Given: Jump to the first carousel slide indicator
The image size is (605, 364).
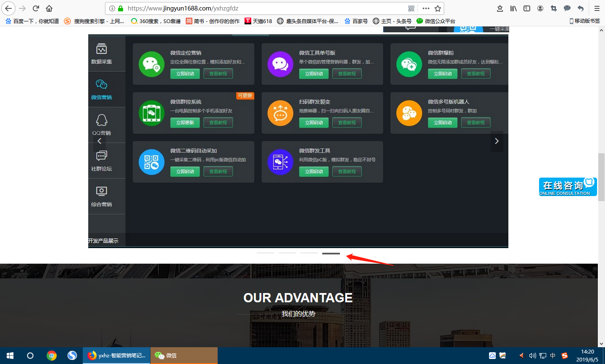Looking at the screenshot, I should tap(266, 253).
